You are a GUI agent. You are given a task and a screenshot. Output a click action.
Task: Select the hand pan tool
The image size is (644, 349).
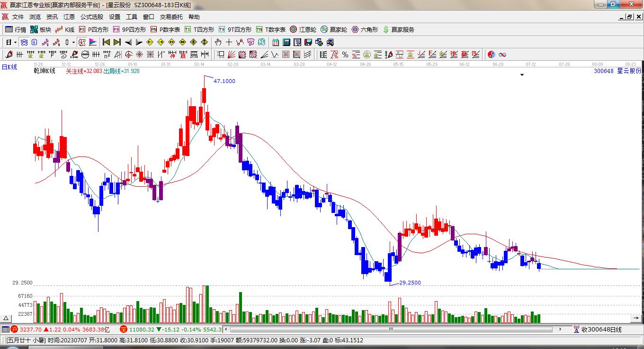tap(218, 42)
